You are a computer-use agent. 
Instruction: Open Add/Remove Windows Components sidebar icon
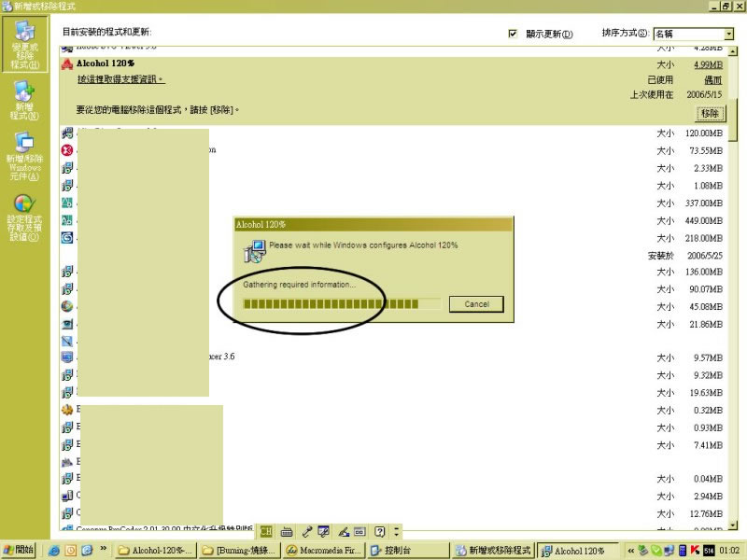coord(24,156)
